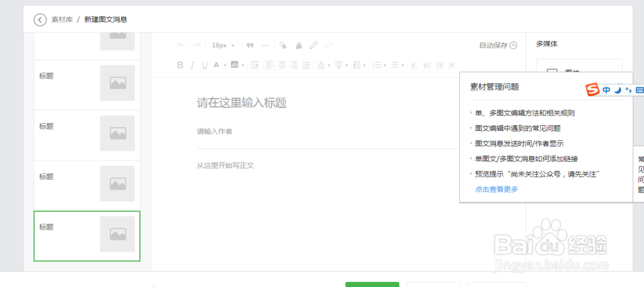Viewport: 644px width, 287px height.
Task: Click the author field 请输入作者
Action: pos(215,131)
